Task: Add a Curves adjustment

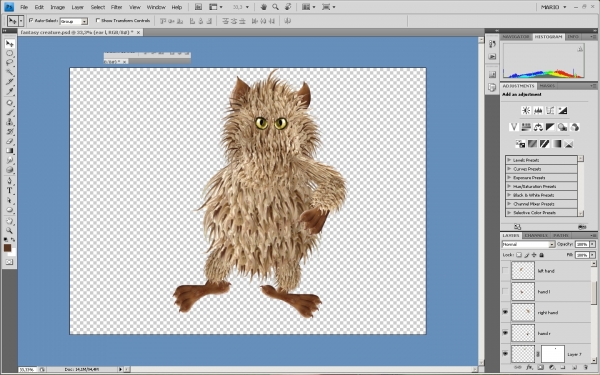Action: coord(550,111)
